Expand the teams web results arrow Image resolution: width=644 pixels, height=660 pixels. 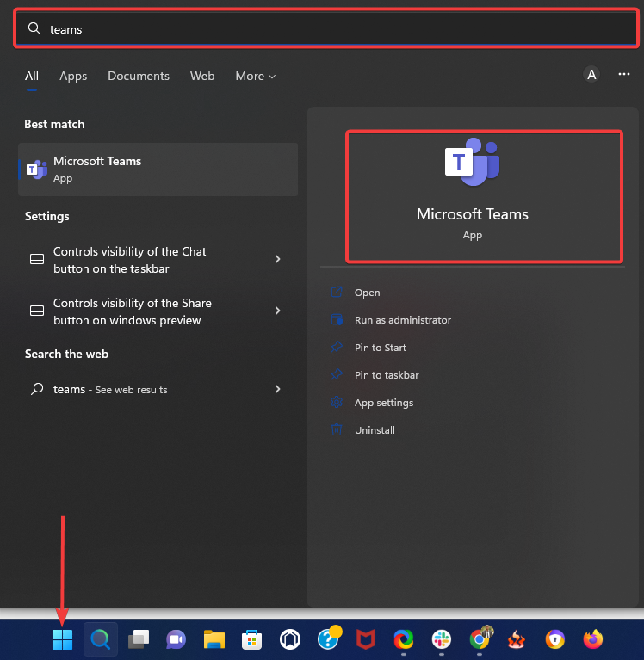pos(277,389)
